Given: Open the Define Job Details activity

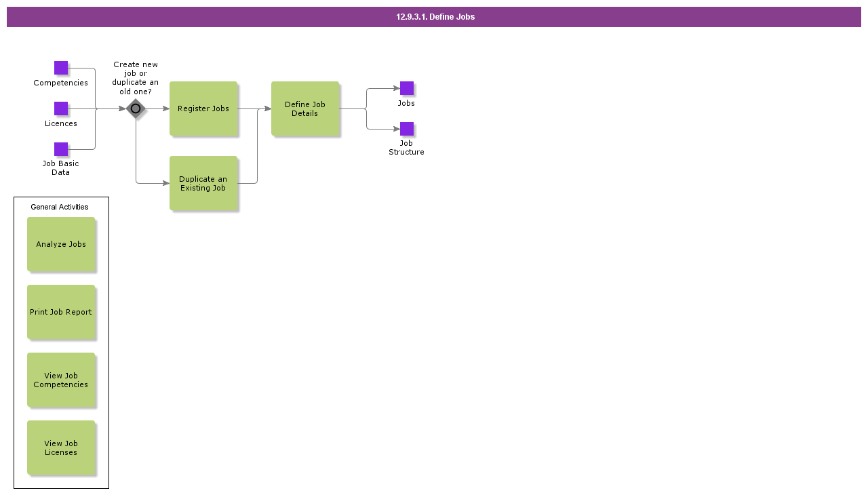Looking at the screenshot, I should coord(305,108).
